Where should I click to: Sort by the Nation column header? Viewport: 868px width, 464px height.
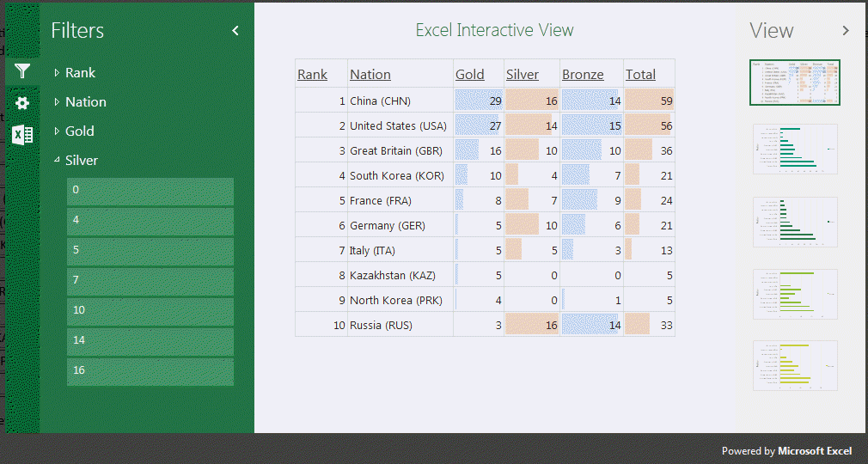[370, 75]
